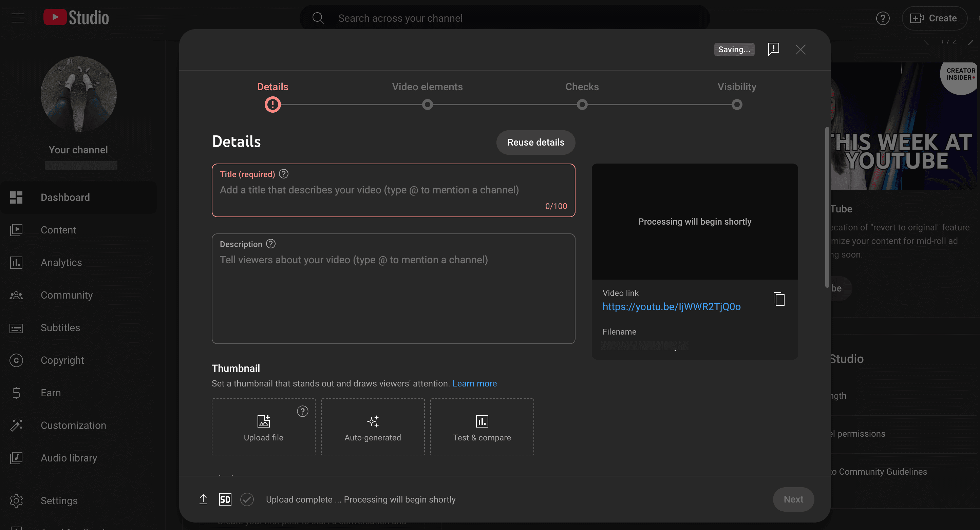This screenshot has width=980, height=530.
Task: Click the send feedback icon beside Saving
Action: click(773, 49)
